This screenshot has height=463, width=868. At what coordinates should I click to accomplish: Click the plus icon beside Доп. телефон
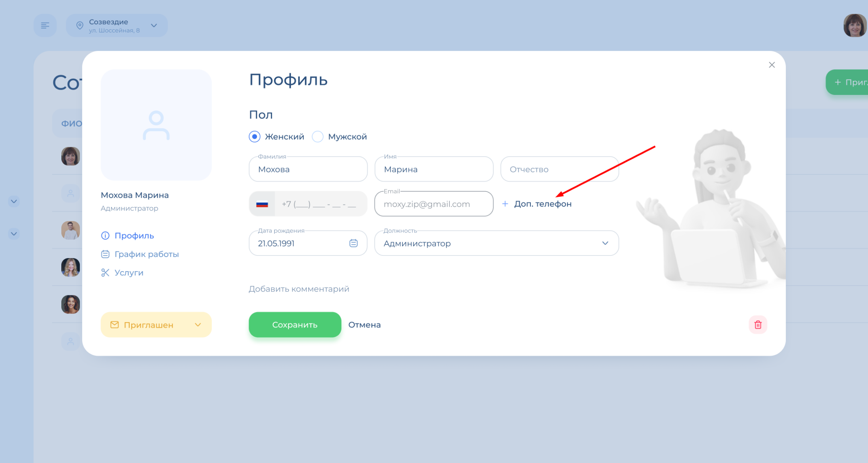pos(505,204)
